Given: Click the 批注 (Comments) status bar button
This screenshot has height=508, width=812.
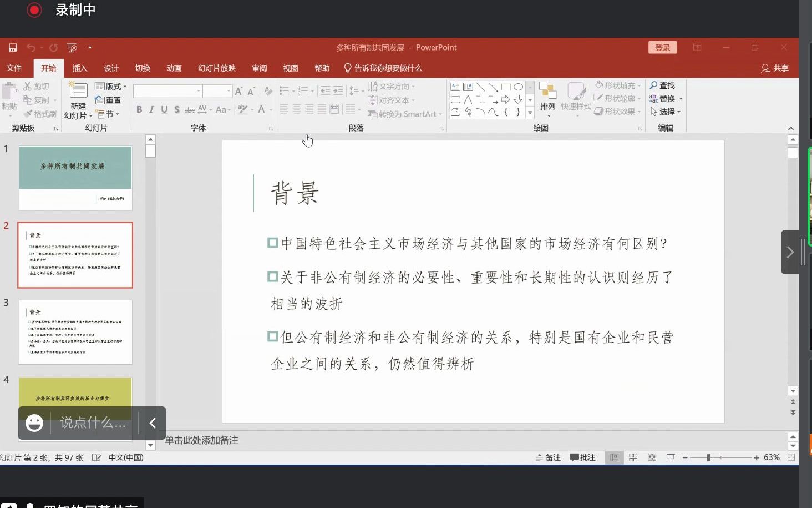Looking at the screenshot, I should (x=582, y=457).
